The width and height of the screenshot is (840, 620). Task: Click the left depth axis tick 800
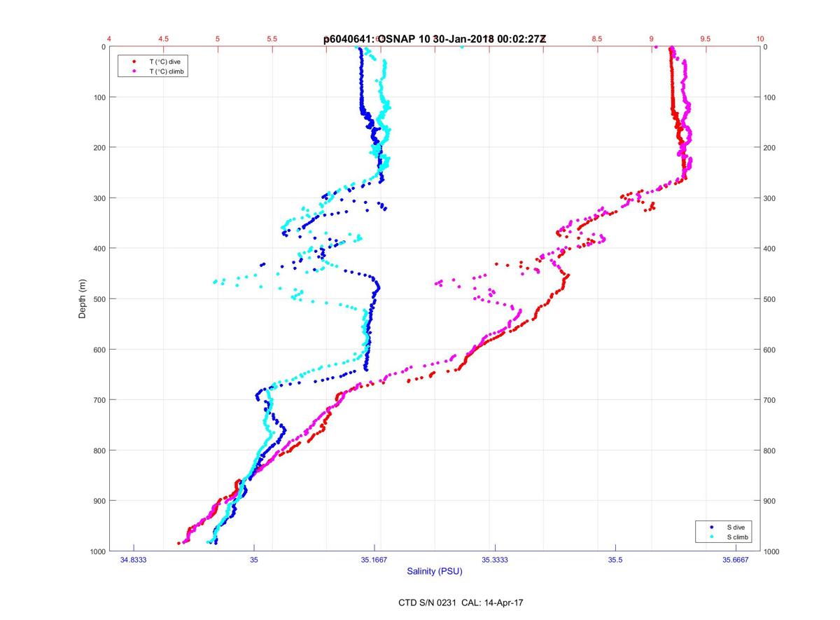point(99,450)
